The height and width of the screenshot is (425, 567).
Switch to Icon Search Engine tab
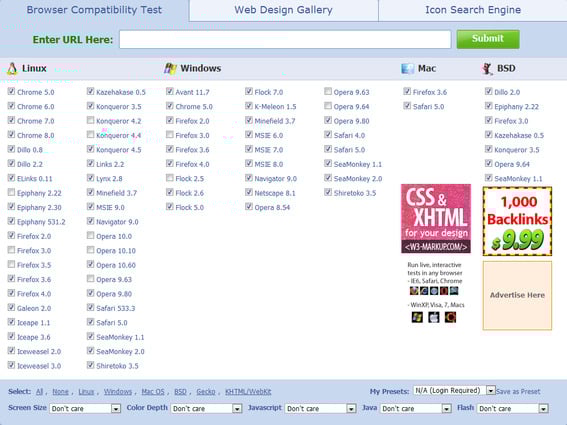[473, 10]
